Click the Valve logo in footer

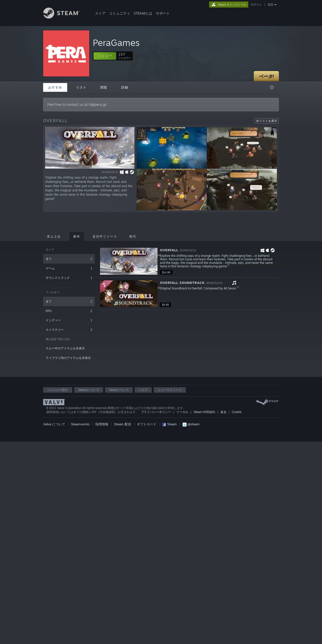[x=54, y=402]
